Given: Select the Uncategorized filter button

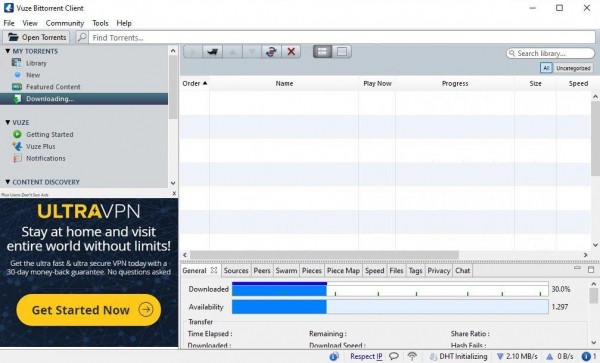Looking at the screenshot, I should (x=573, y=68).
